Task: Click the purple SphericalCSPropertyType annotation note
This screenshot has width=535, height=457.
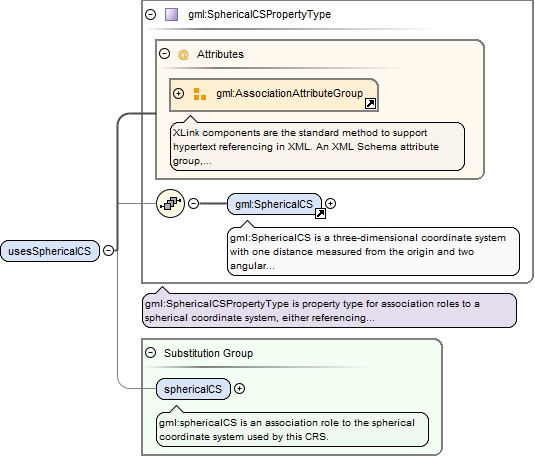Action: [x=329, y=311]
